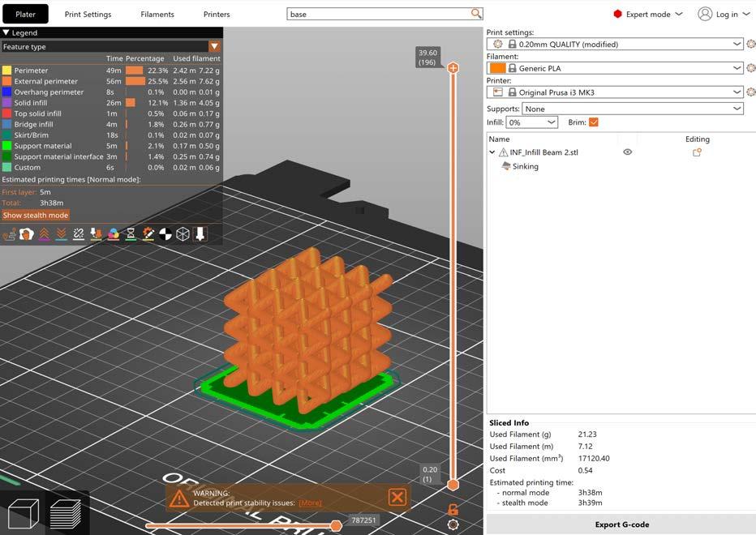Toggle Deretractions icon with downward chevrons
The image size is (756, 535).
coord(61,235)
